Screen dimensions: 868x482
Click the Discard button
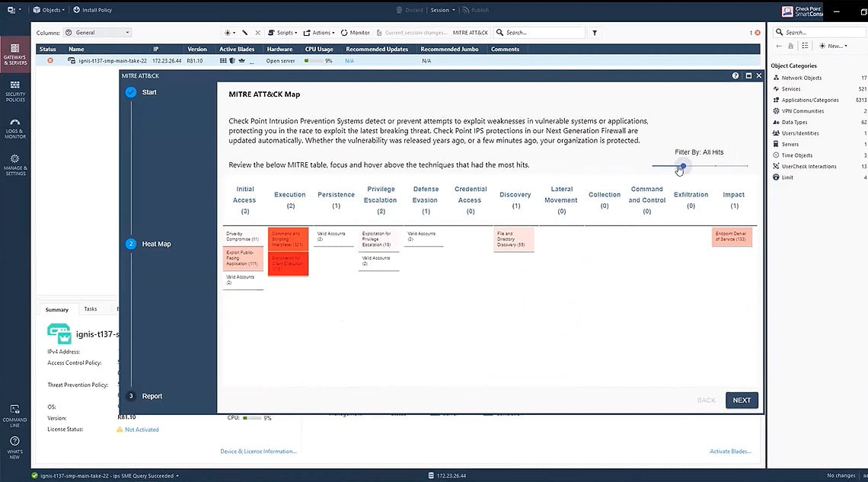[x=410, y=10]
